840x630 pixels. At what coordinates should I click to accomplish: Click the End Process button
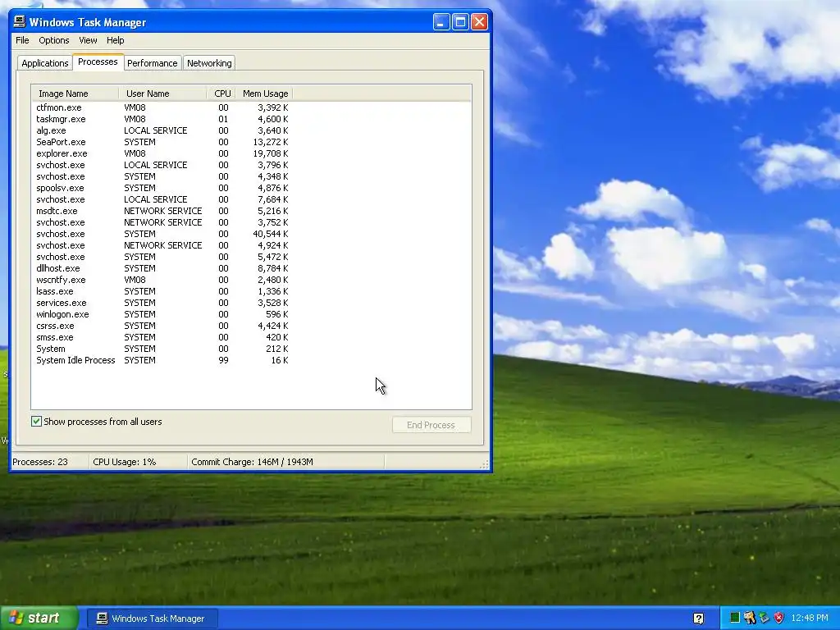431,425
